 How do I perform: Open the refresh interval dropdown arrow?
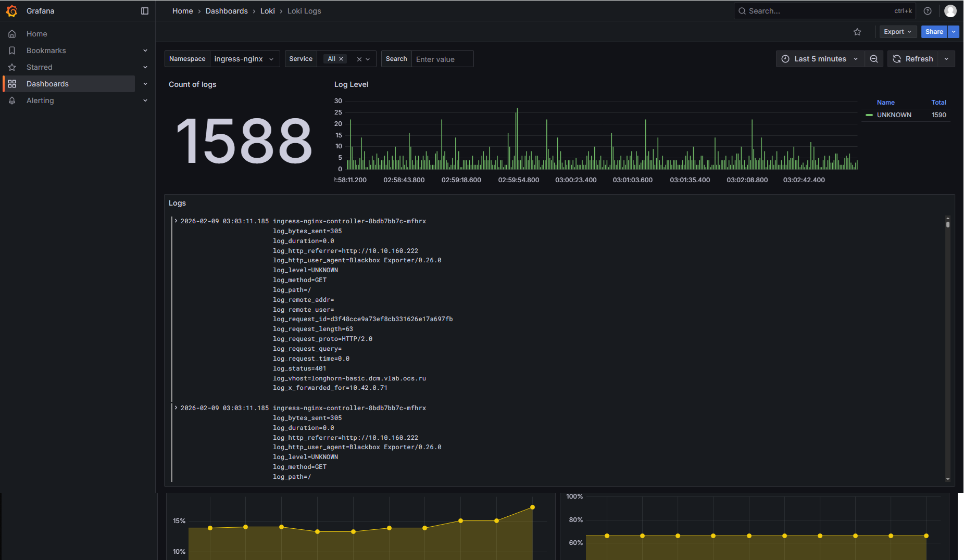point(946,59)
